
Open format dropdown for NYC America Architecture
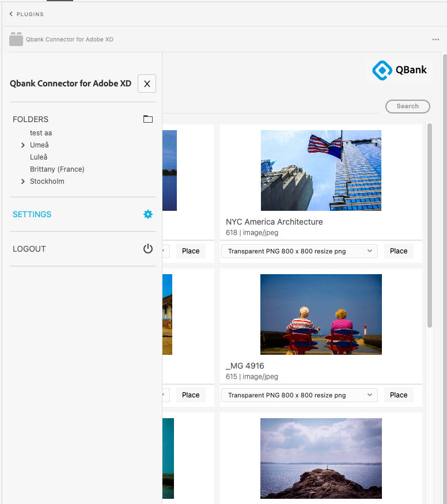(x=300, y=251)
